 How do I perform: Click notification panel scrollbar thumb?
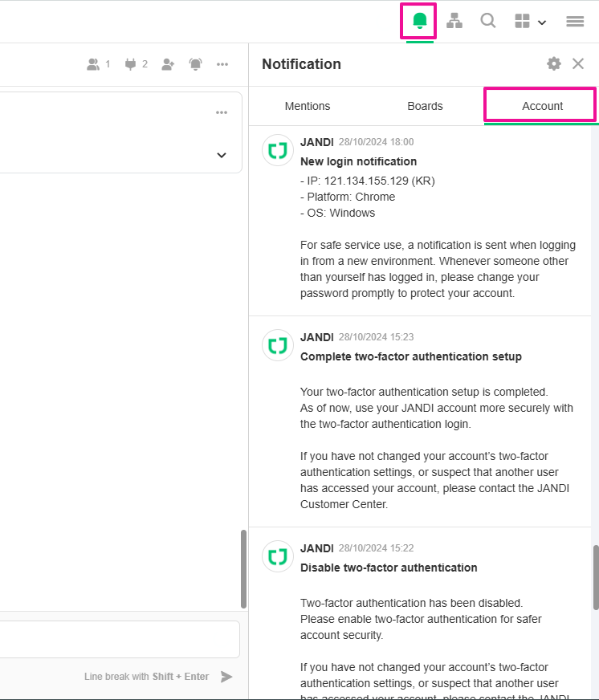(x=596, y=577)
